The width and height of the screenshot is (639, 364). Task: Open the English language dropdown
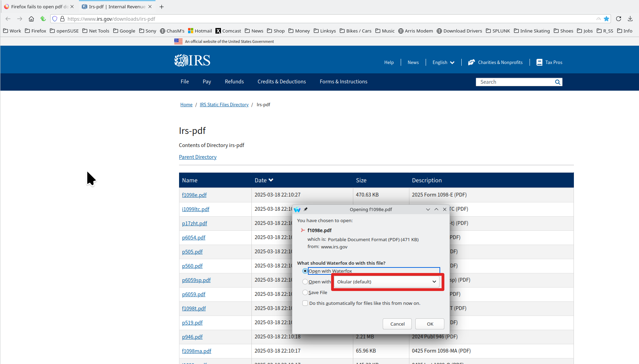pos(443,62)
